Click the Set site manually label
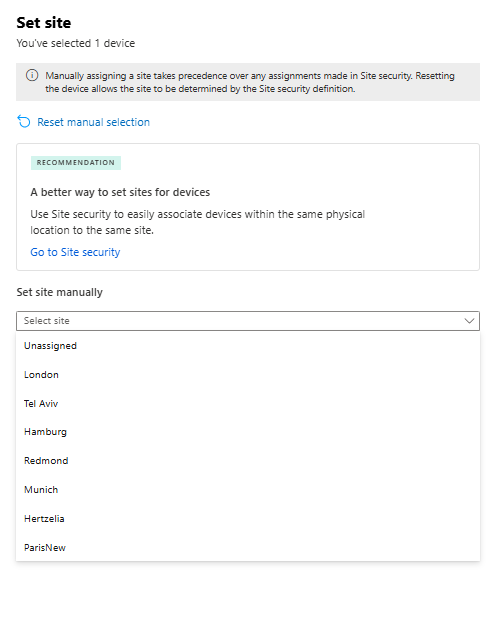 pos(60,292)
